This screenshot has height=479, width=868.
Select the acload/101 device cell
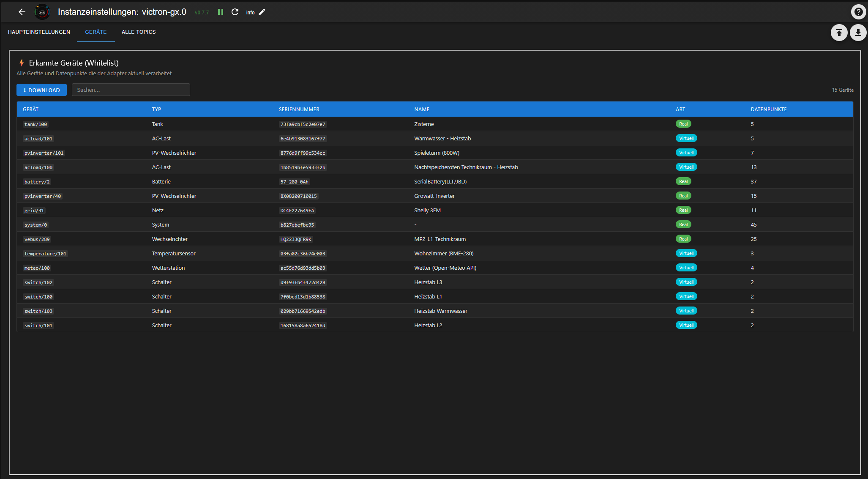click(38, 139)
